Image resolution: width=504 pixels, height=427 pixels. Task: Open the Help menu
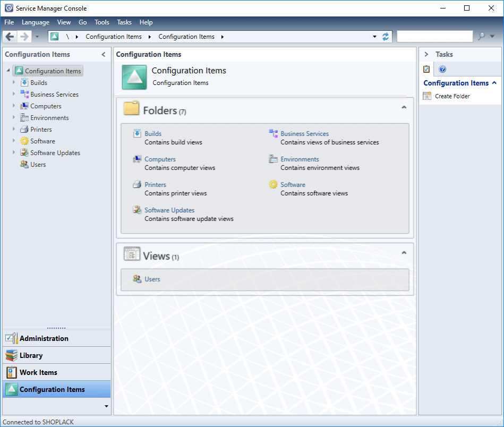146,22
